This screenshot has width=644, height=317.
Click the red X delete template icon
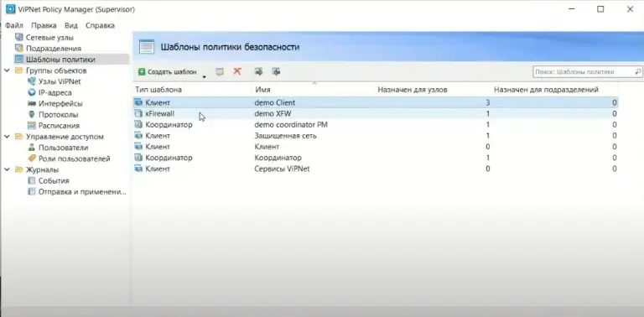(237, 71)
